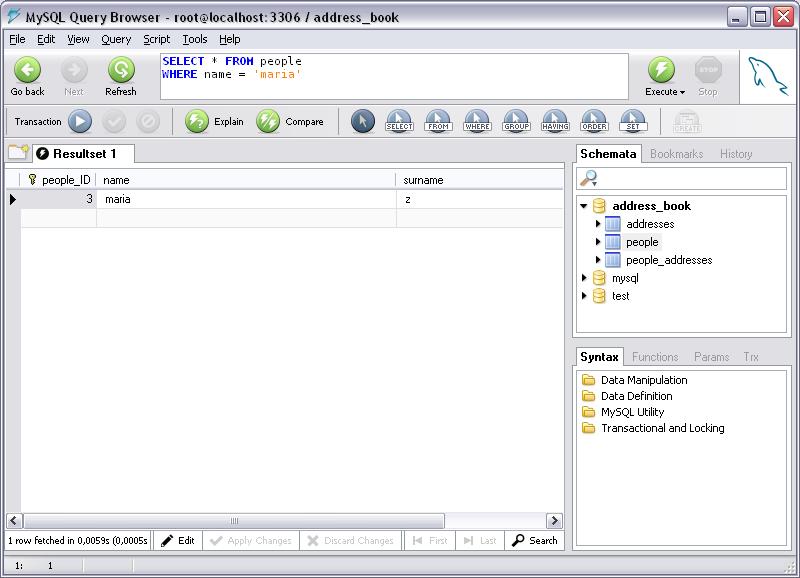800x578 pixels.
Task: Click the schemata search field
Action: coord(682,179)
